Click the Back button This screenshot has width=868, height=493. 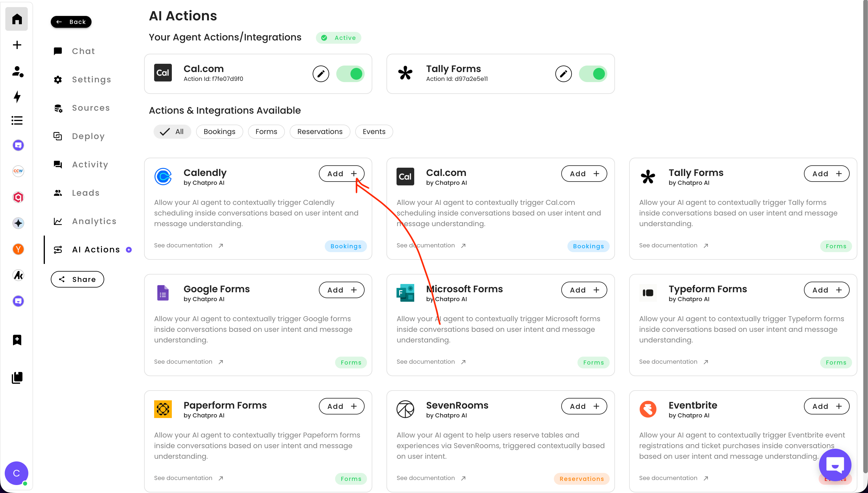[x=71, y=22]
